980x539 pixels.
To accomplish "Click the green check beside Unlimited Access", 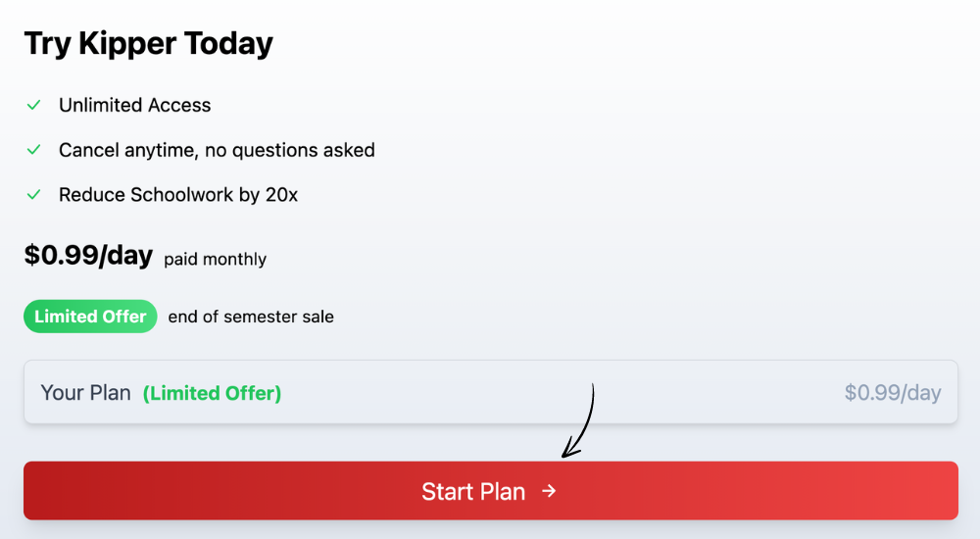I will pos(33,105).
